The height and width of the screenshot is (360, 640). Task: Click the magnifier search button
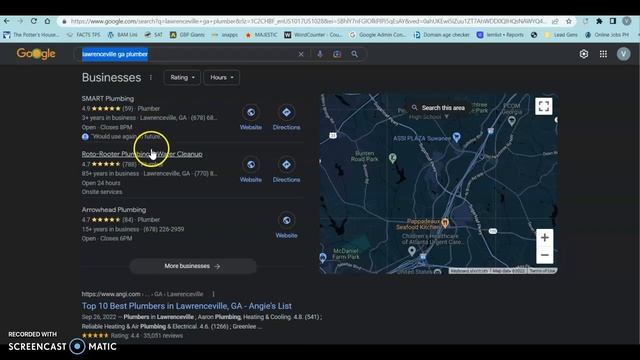[x=354, y=54]
